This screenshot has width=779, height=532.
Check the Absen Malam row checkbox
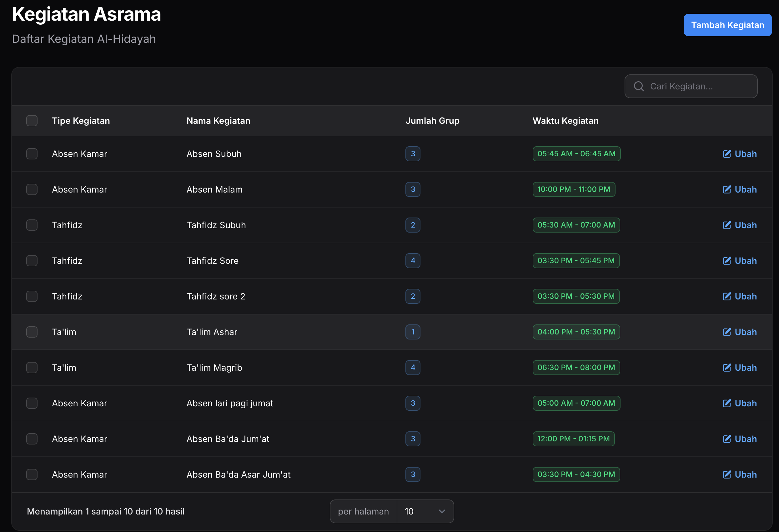point(32,189)
